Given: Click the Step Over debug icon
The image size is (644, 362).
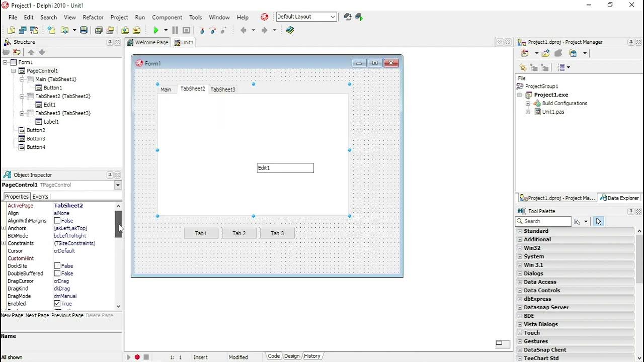Looking at the screenshot, I should tap(213, 30).
